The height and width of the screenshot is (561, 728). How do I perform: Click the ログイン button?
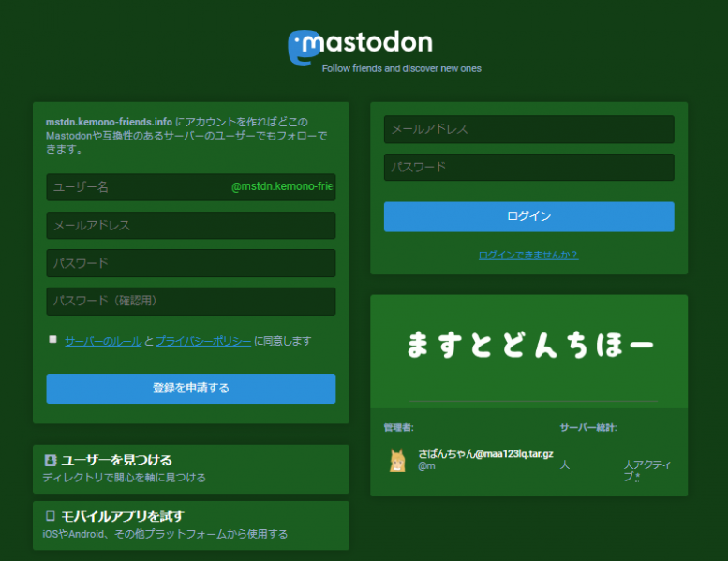[x=528, y=216]
